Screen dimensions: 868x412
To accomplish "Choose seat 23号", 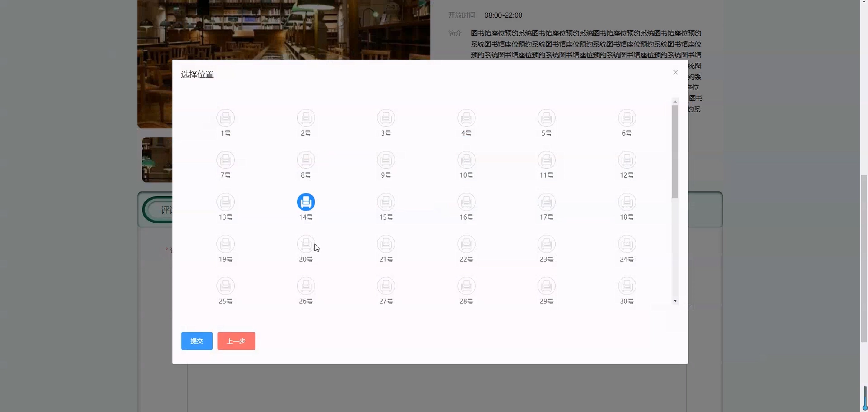I will [x=546, y=244].
